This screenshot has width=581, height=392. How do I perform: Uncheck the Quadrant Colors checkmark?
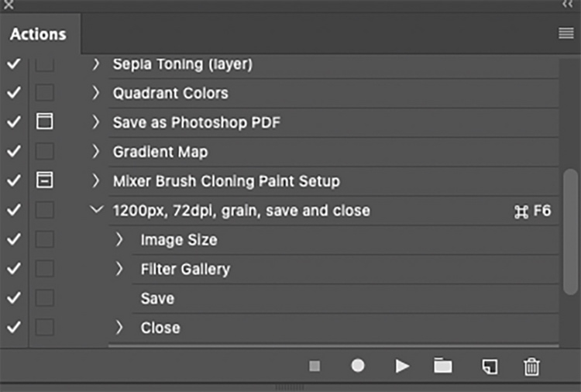(13, 93)
